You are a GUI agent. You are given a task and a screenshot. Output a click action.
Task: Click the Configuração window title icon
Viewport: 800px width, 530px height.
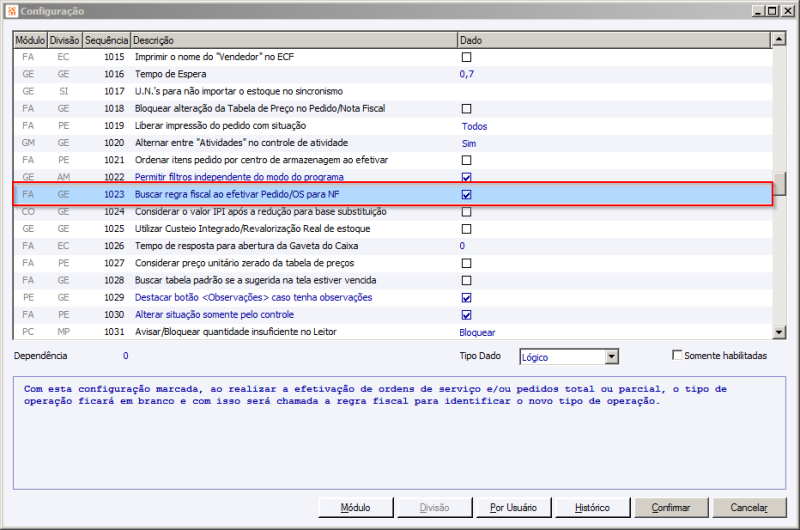12,11
